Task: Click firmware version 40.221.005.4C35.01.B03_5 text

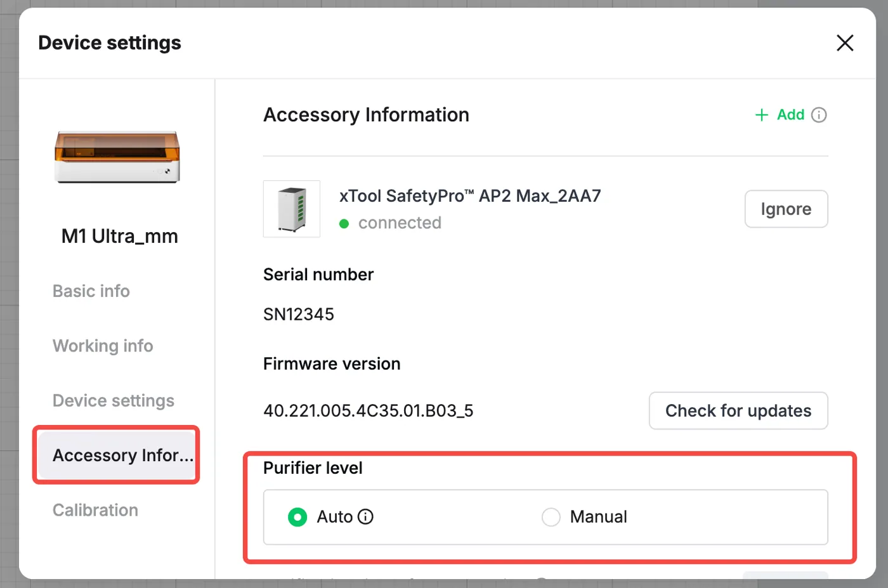Action: click(x=369, y=411)
